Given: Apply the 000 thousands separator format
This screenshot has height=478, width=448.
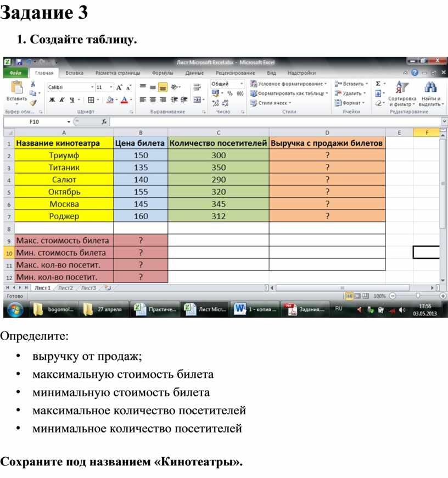Looking at the screenshot, I should 240,93.
